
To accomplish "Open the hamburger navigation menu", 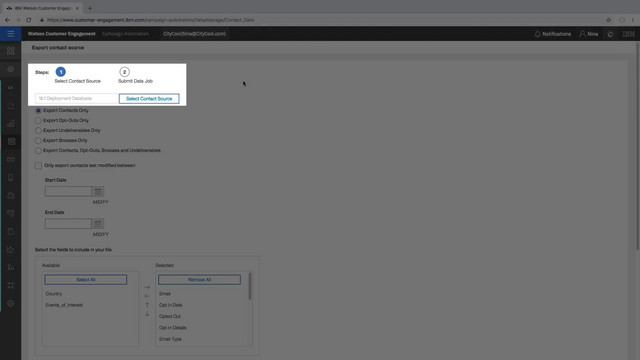I will pos(11,34).
